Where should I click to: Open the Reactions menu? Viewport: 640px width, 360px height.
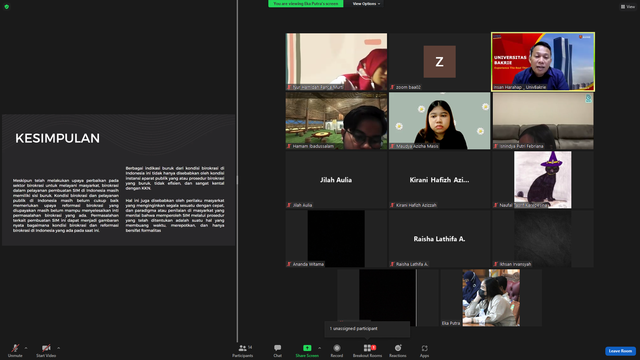click(398, 350)
